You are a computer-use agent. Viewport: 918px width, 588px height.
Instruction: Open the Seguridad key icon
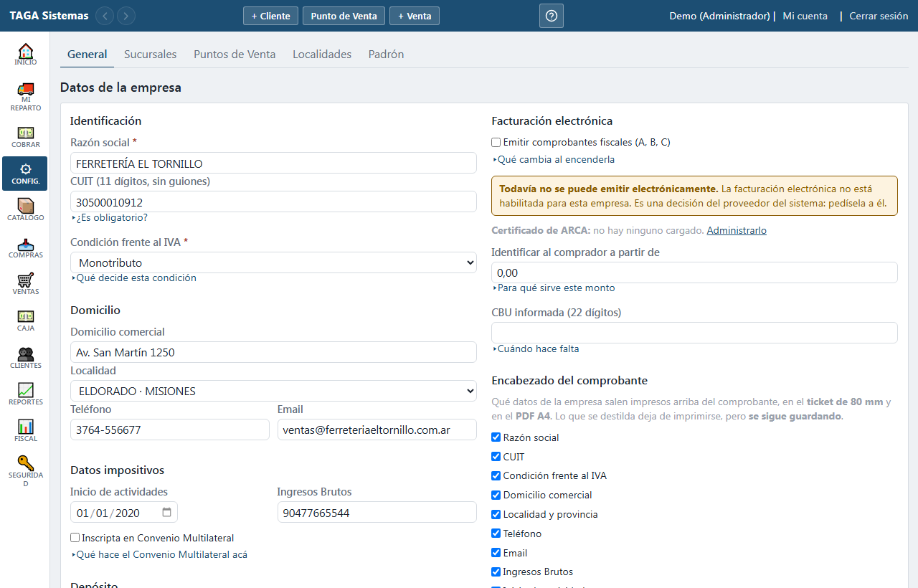(x=25, y=471)
